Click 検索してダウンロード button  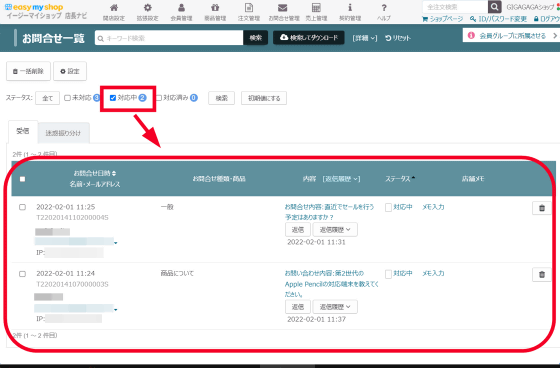tap(309, 38)
